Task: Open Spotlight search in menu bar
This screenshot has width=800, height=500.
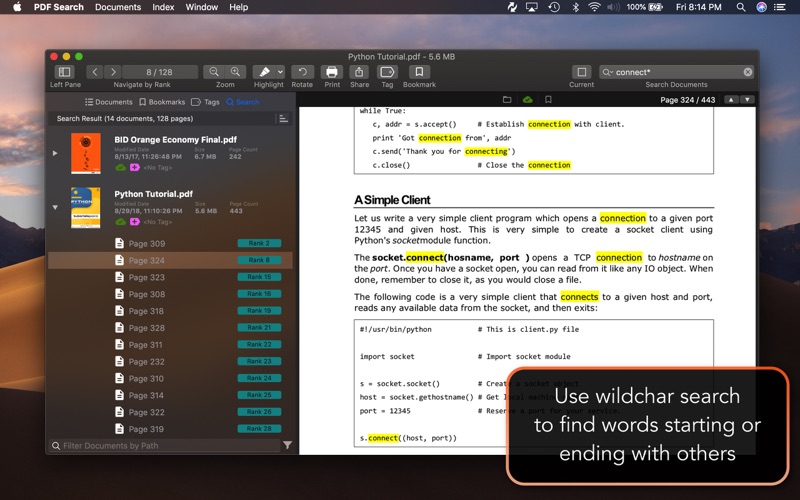Action: pyautogui.click(x=741, y=7)
